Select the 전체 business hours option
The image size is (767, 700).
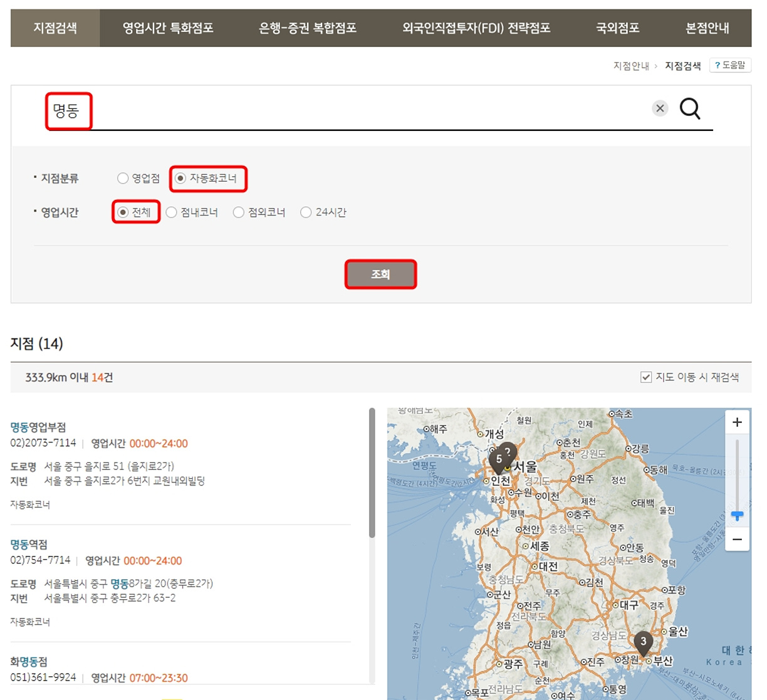click(123, 212)
